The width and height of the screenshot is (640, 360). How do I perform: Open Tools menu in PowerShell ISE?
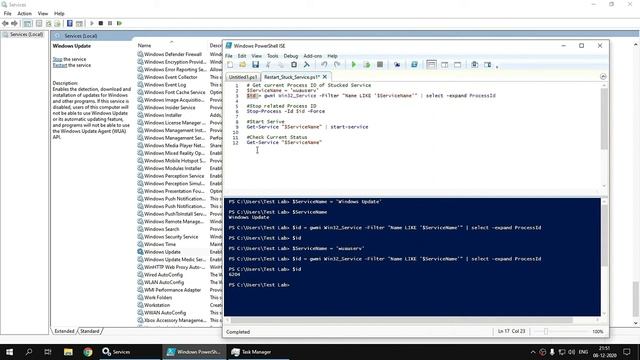pos(273,56)
